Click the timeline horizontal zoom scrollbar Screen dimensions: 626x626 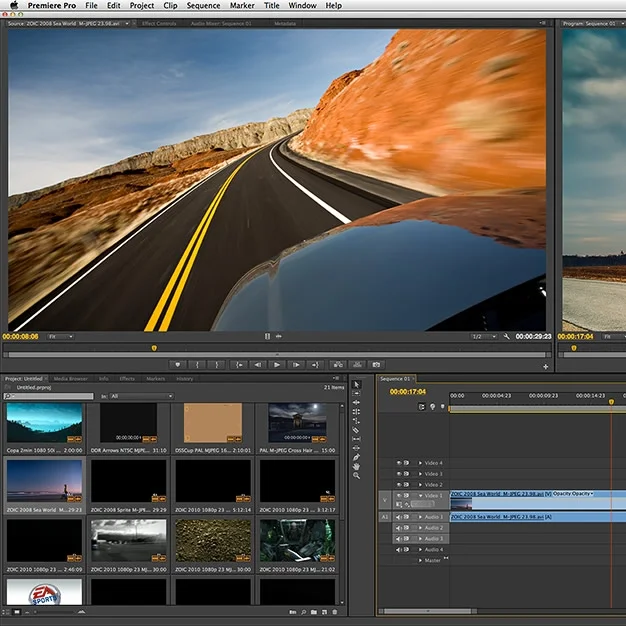pyautogui.click(x=427, y=611)
